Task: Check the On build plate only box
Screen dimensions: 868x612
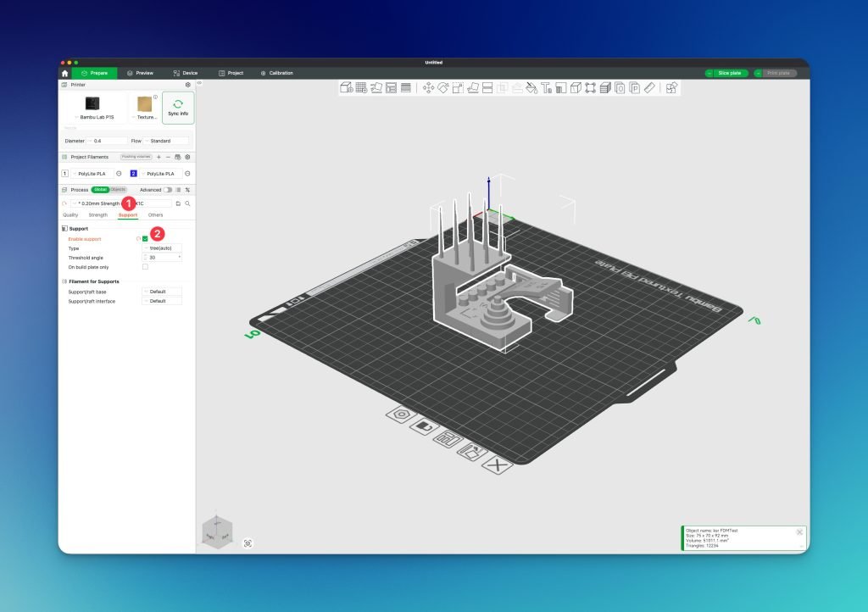Action: click(145, 266)
